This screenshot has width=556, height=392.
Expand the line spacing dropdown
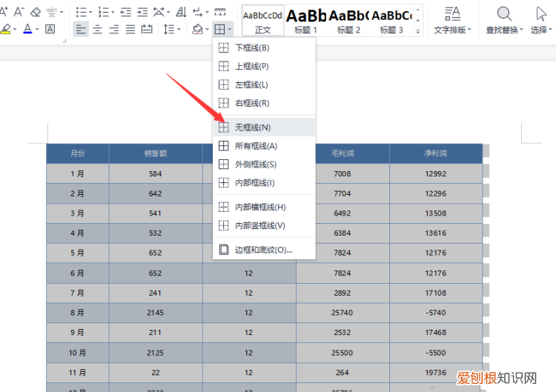pos(179,29)
